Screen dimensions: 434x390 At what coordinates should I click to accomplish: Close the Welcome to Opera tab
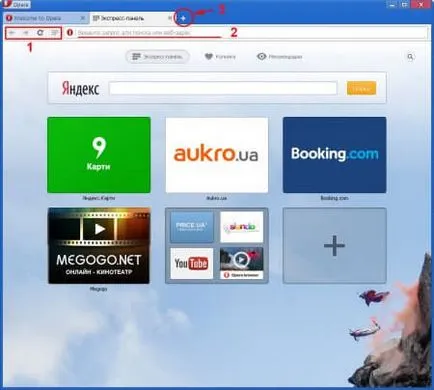coord(83,18)
